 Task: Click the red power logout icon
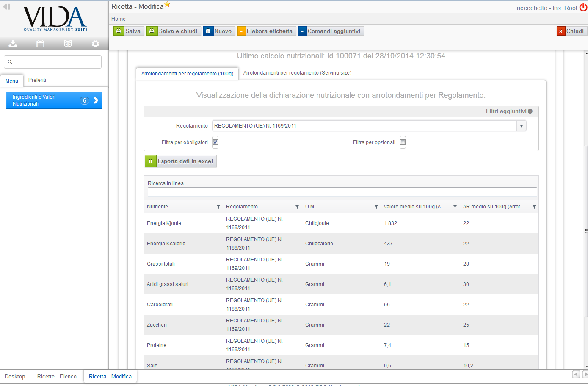pos(583,7)
